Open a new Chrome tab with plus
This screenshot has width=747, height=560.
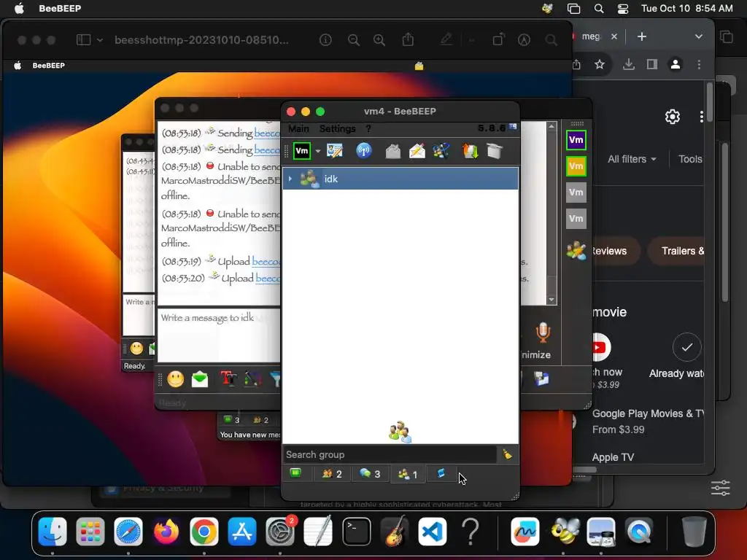(x=642, y=36)
